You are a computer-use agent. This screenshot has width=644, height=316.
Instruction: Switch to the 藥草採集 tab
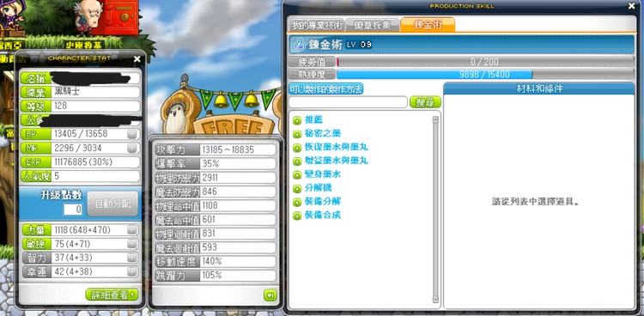click(372, 25)
